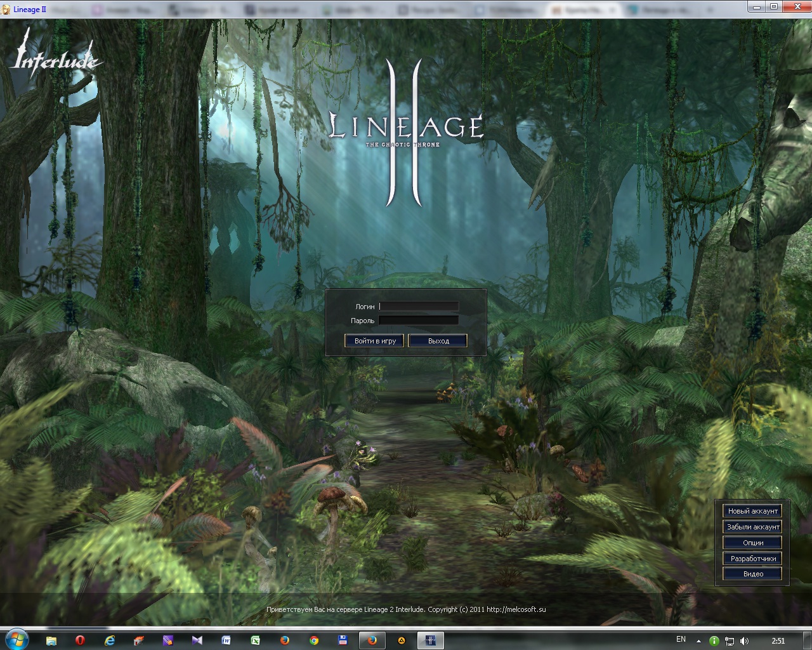Launch the Opera browser taskbar icon
Image resolution: width=812 pixels, height=650 pixels.
pos(80,640)
